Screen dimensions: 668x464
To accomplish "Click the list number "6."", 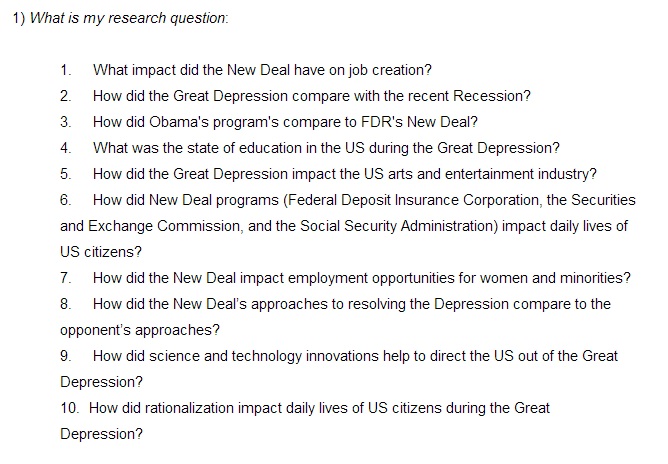I will 66,200.
